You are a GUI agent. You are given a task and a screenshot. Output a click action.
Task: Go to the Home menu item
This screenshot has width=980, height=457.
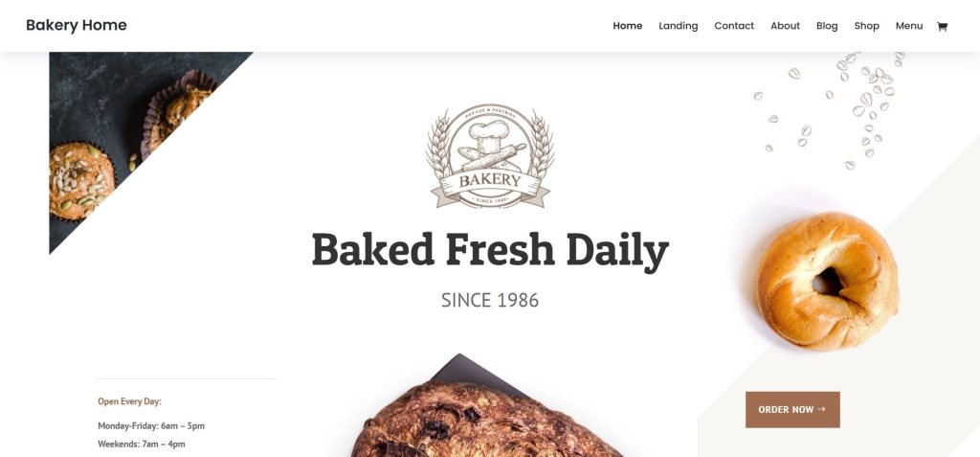pyautogui.click(x=628, y=26)
